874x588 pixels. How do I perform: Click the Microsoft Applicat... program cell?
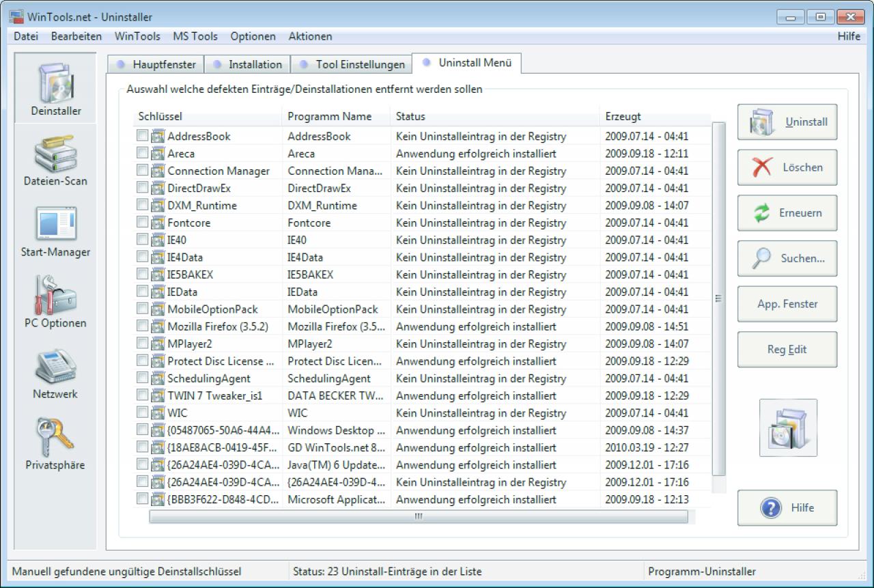point(337,499)
